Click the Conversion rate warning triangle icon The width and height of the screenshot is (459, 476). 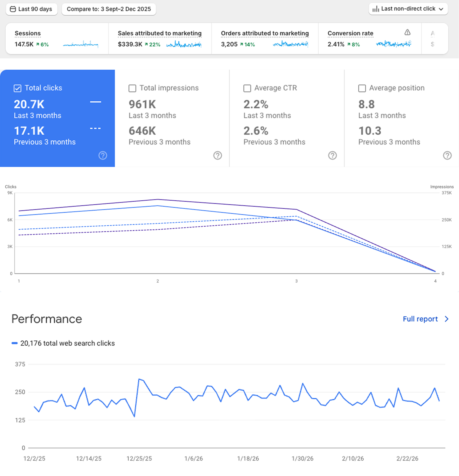[x=407, y=32]
